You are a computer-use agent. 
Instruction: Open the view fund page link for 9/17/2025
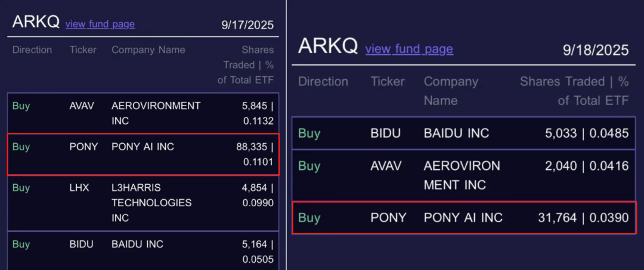[x=100, y=24]
